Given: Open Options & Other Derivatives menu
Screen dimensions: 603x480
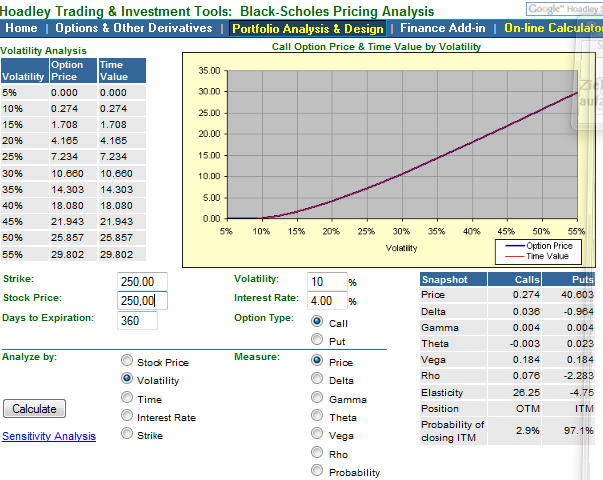Looking at the screenshot, I should pos(133,28).
